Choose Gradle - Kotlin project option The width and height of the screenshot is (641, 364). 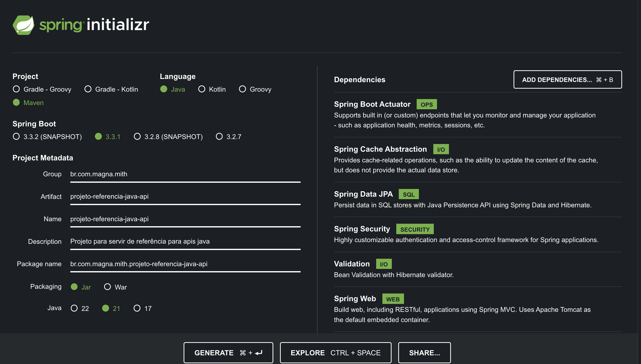pos(88,89)
